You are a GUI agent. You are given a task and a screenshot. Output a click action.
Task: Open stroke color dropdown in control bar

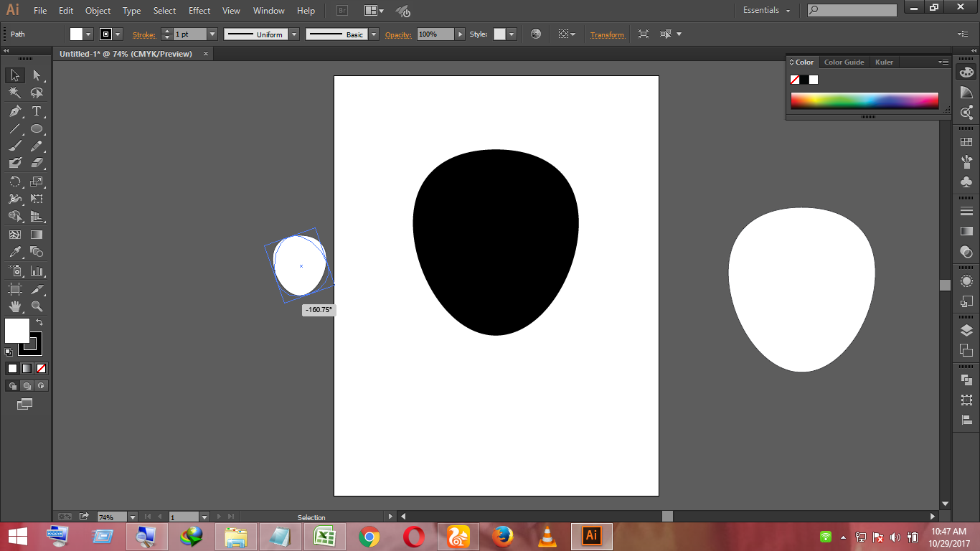(118, 34)
